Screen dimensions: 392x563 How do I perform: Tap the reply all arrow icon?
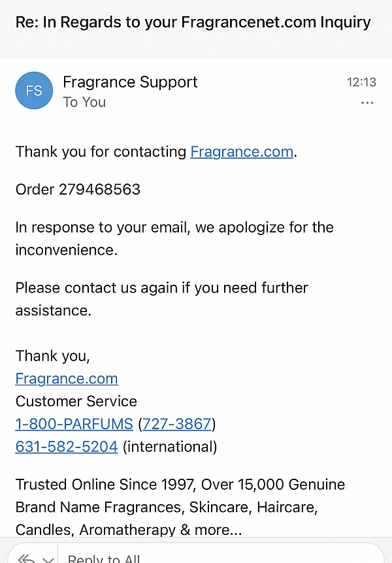click(x=26, y=558)
